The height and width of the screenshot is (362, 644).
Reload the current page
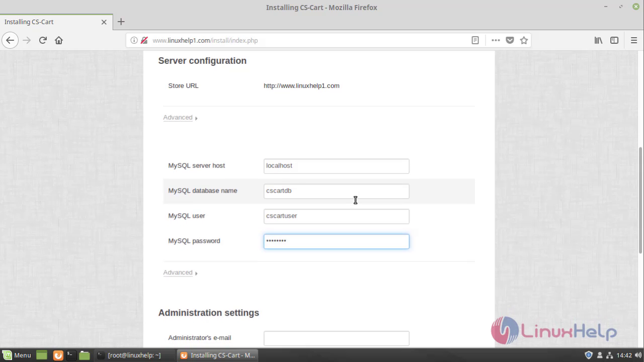tap(43, 40)
